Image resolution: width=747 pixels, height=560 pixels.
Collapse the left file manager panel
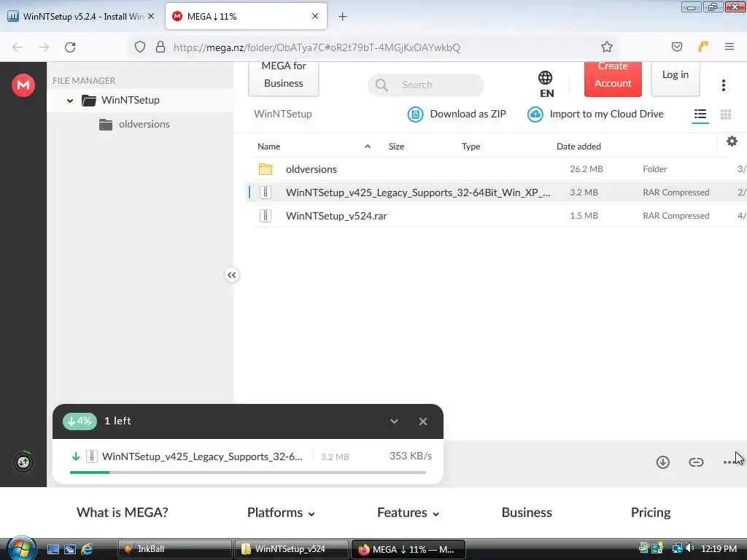[x=231, y=275]
